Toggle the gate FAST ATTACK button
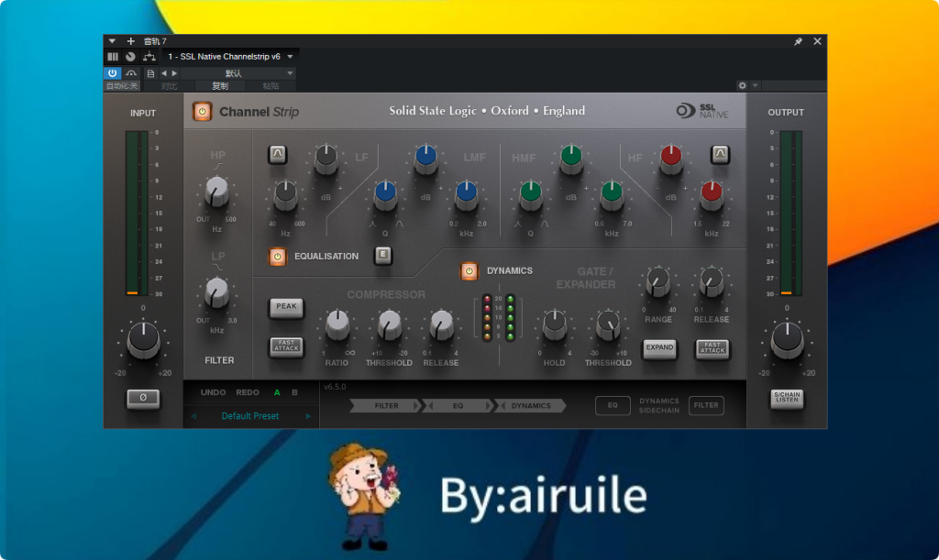Image resolution: width=939 pixels, height=560 pixels. pos(712,347)
